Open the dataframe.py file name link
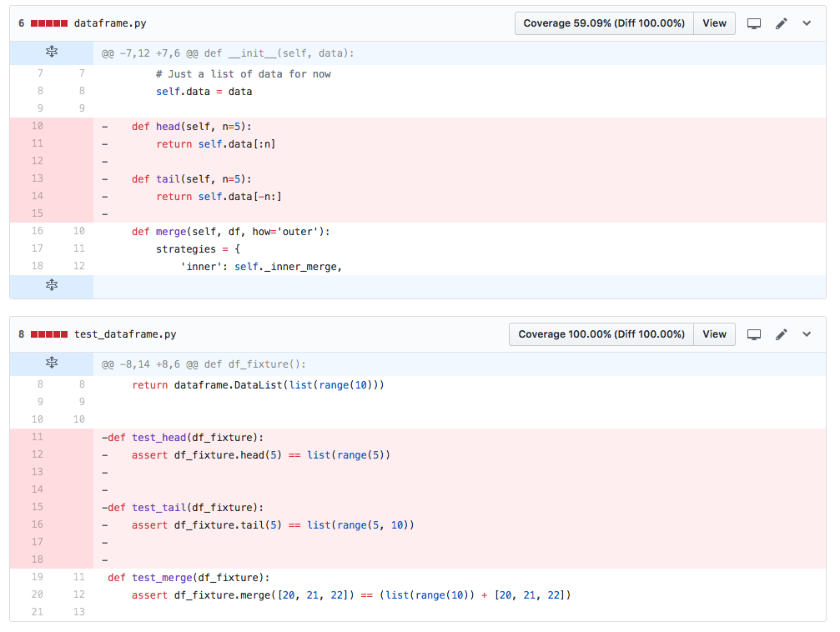 pyautogui.click(x=110, y=23)
